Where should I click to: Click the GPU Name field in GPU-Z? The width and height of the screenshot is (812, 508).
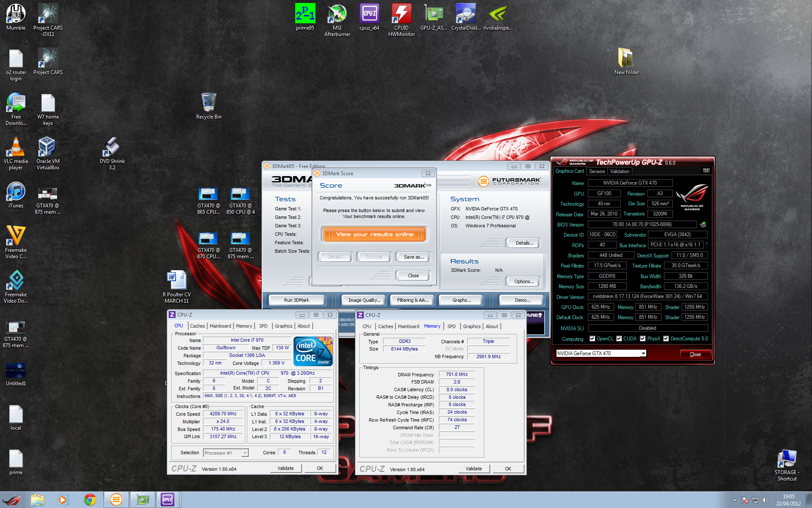coord(630,183)
